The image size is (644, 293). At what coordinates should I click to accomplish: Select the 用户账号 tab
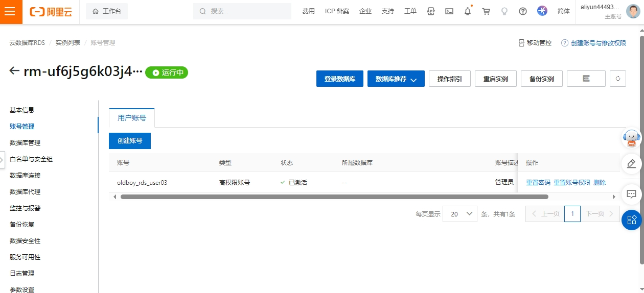[132, 118]
